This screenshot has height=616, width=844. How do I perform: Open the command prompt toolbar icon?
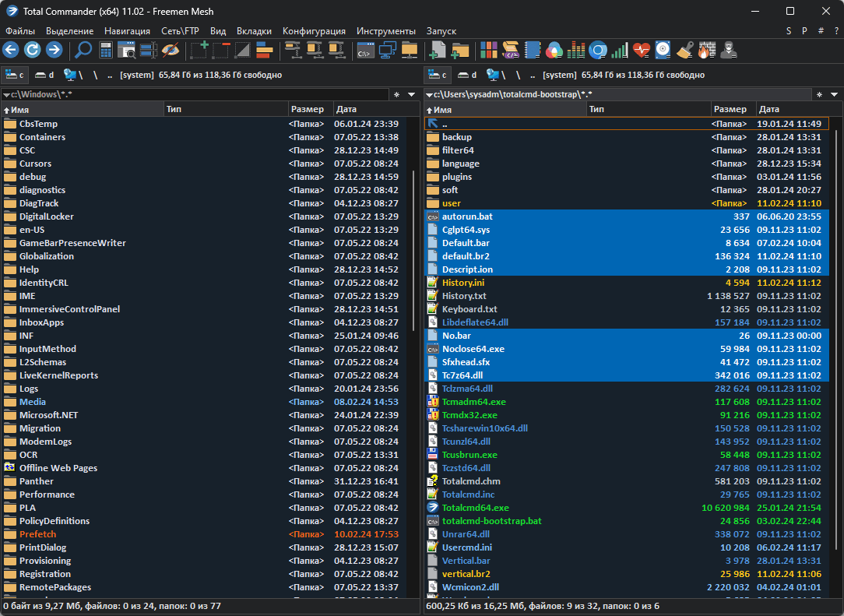364,51
